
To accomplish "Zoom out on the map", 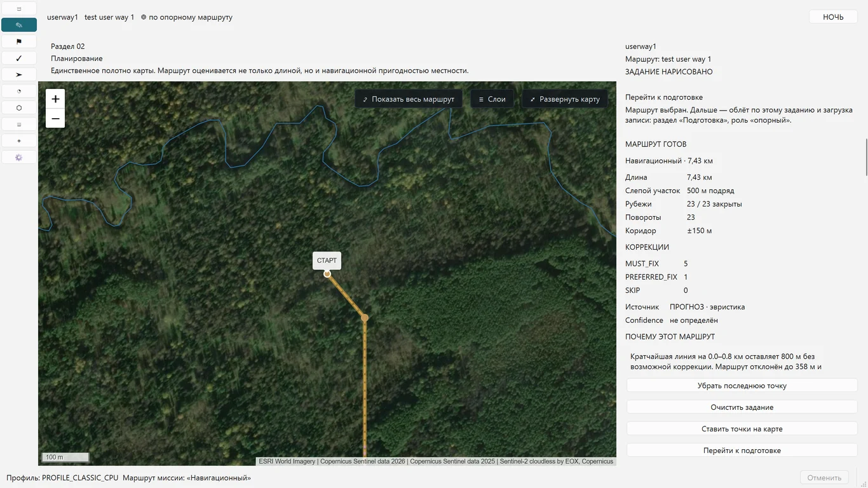I will coord(55,118).
